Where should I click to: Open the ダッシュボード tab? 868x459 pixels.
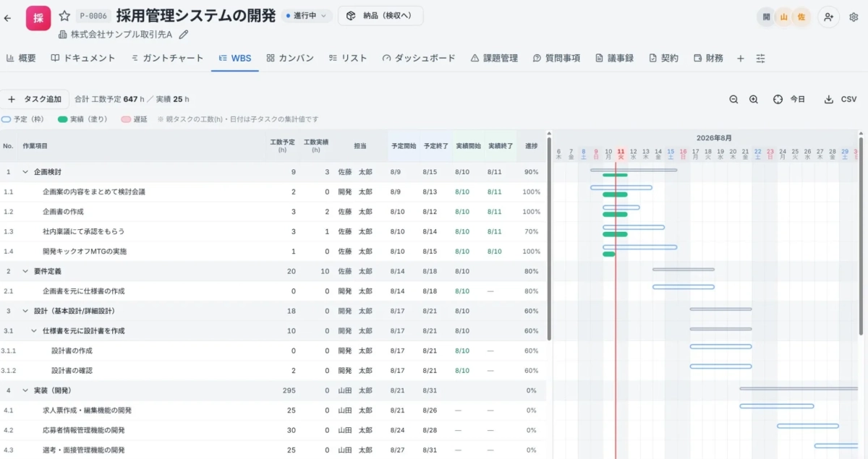coord(419,59)
